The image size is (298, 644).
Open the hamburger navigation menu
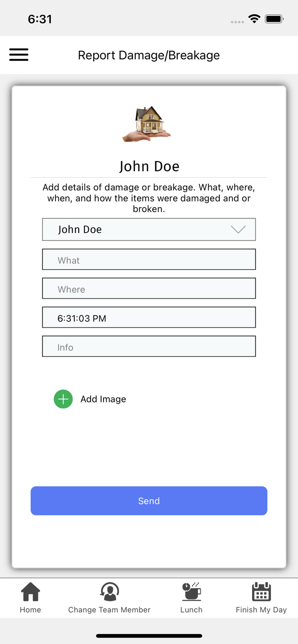18,55
